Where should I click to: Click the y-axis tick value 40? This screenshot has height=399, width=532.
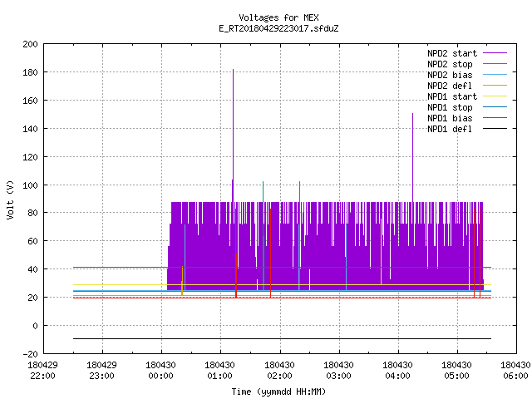(32, 269)
